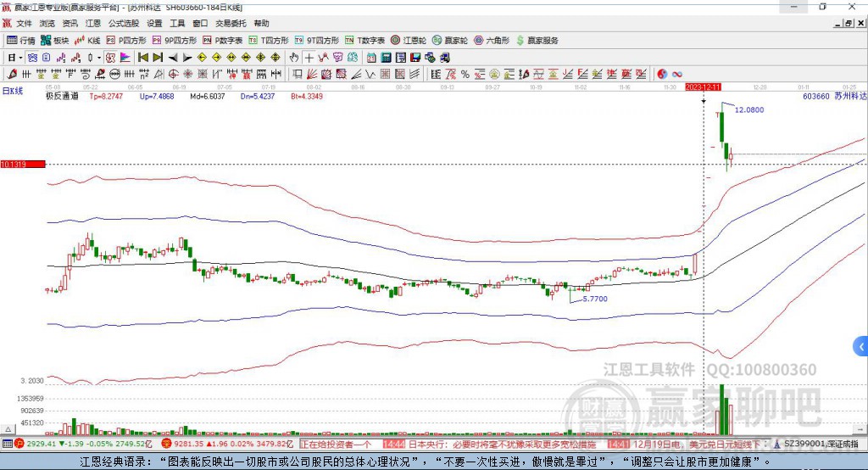Screen dimensions: 868x470
Task: Select the zigzag wave line tool
Action: pyautogui.click(x=370, y=75)
